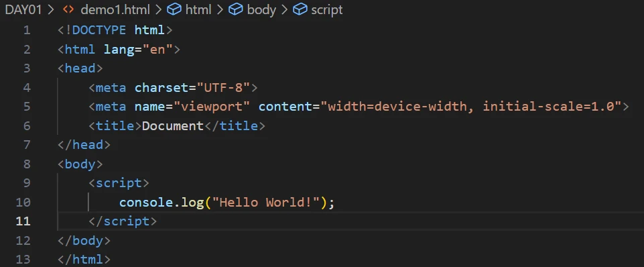Click the initial-scale=1.0 content value

click(548, 107)
